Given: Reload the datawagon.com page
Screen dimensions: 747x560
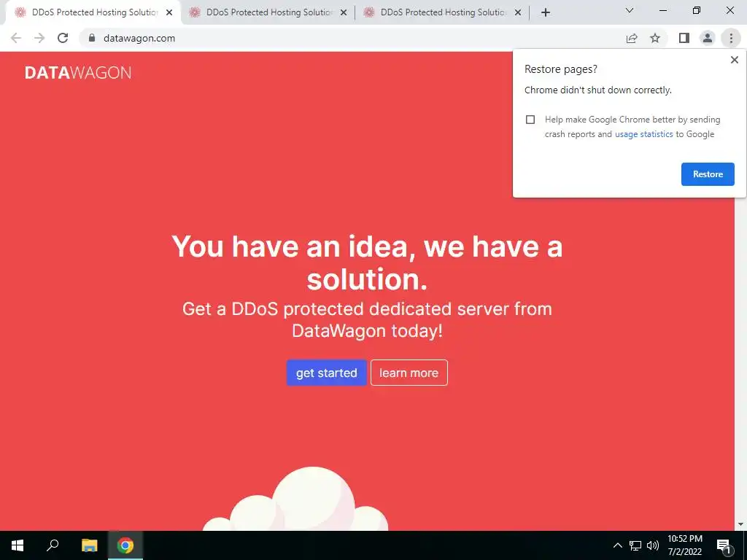Looking at the screenshot, I should click(x=63, y=38).
